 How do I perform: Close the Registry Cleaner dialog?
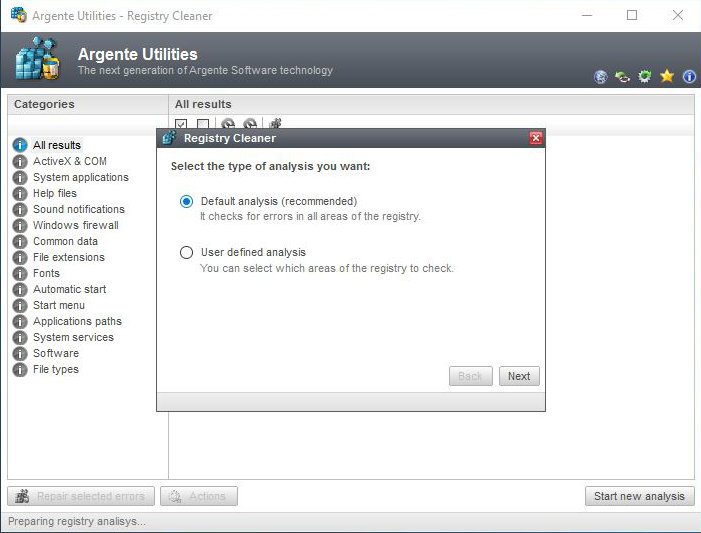tap(535, 138)
